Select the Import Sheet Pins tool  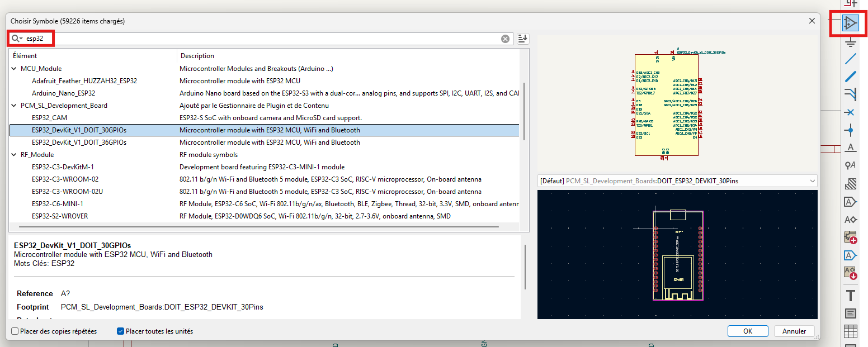850,273
